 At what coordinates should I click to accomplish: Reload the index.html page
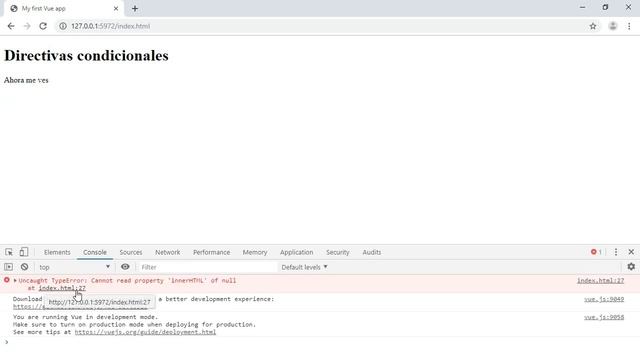[43, 26]
